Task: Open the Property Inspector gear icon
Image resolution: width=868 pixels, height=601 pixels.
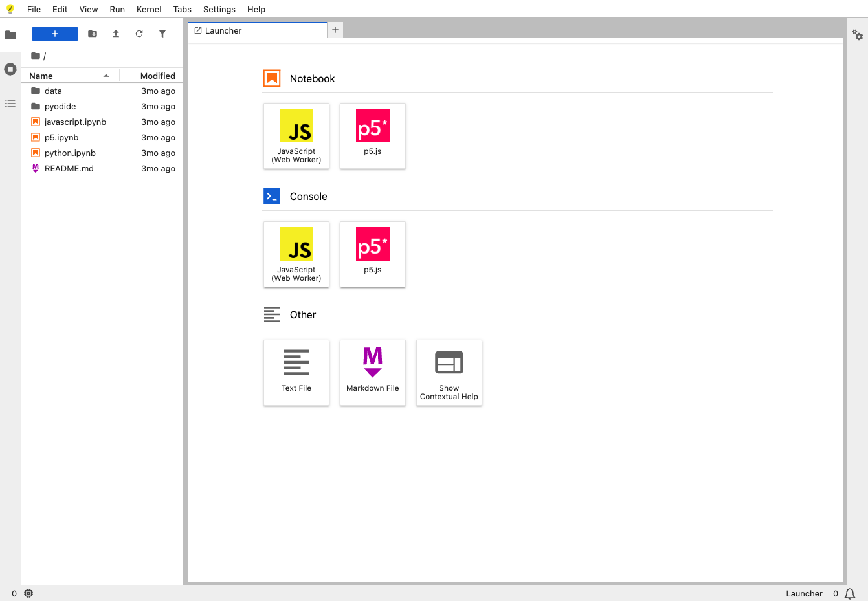Action: click(x=858, y=35)
